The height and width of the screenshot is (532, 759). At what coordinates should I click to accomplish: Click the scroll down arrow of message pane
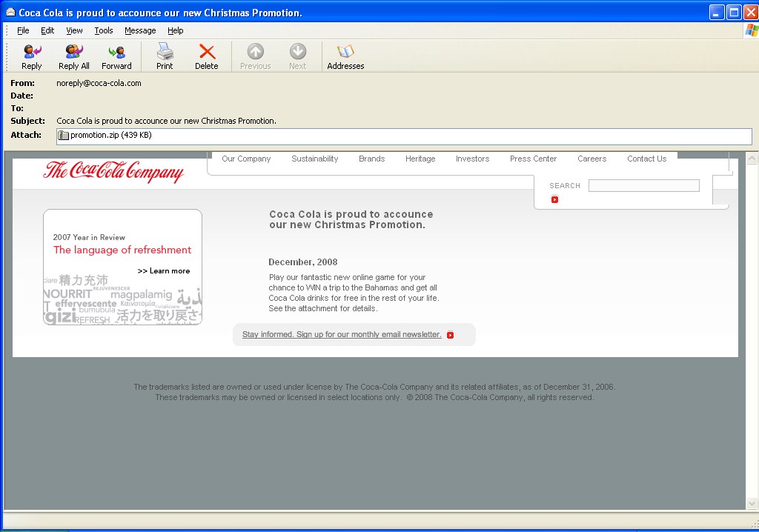click(x=752, y=504)
